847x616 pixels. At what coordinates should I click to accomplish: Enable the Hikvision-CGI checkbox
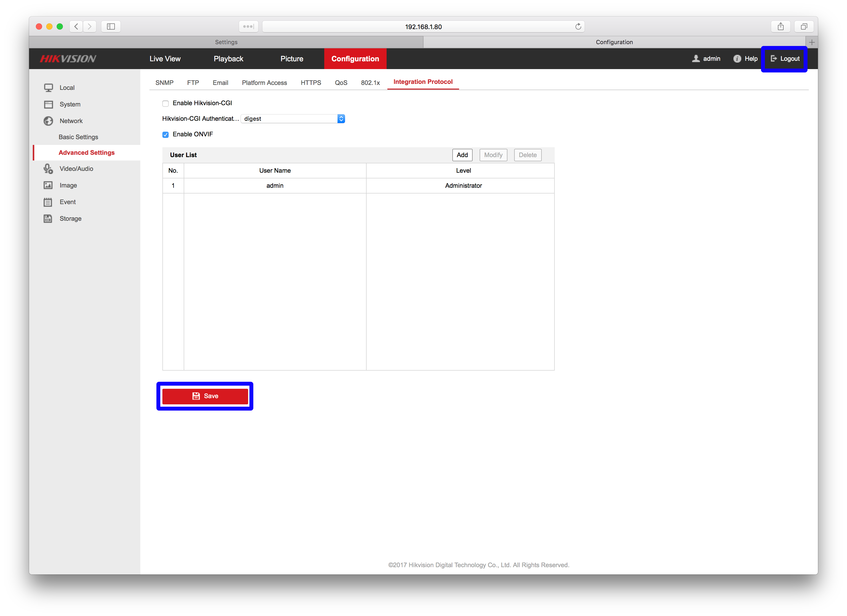pos(166,103)
